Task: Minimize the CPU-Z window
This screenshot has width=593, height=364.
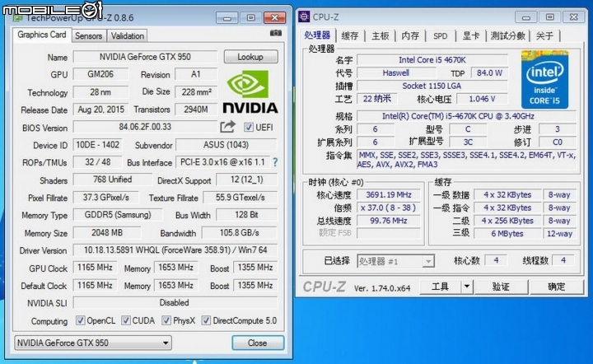Action: tap(526, 17)
